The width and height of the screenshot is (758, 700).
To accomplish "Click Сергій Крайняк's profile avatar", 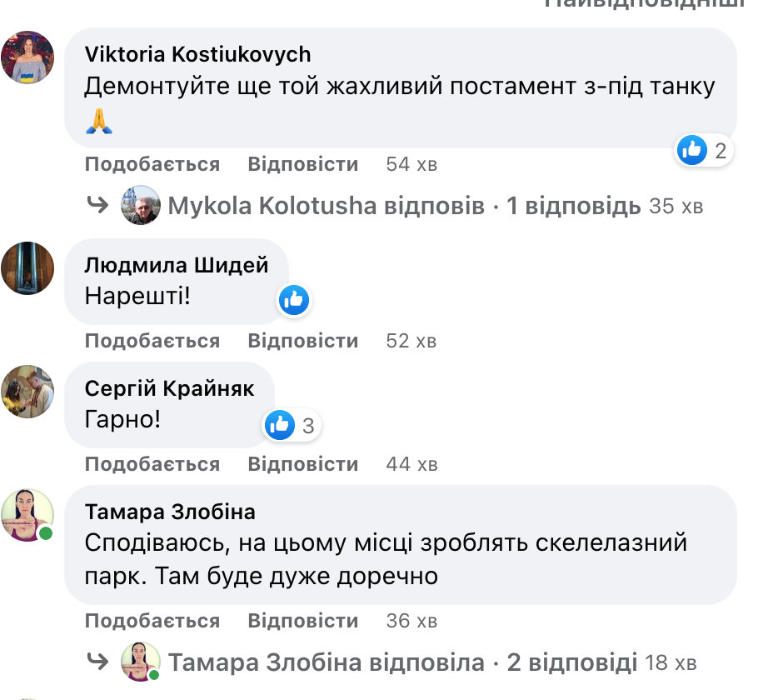I will (28, 391).
